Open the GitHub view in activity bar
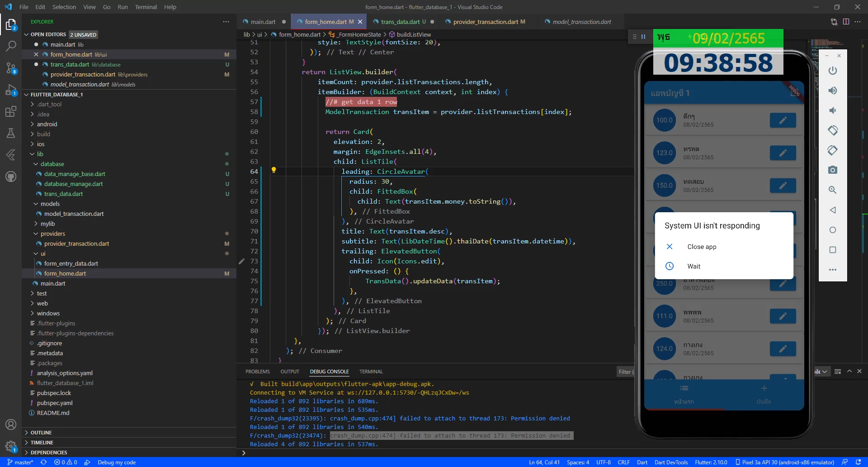 coord(11,176)
